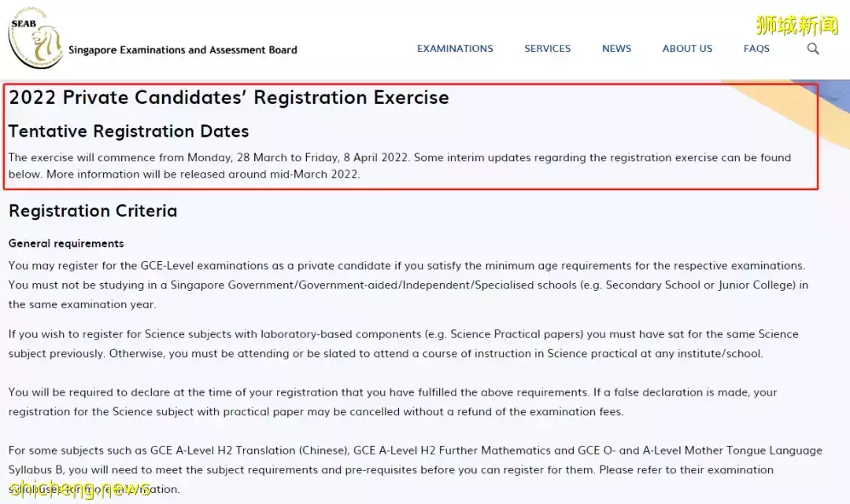Click the yellow 狮城新闻 watermark
850x504 pixels.
click(797, 25)
